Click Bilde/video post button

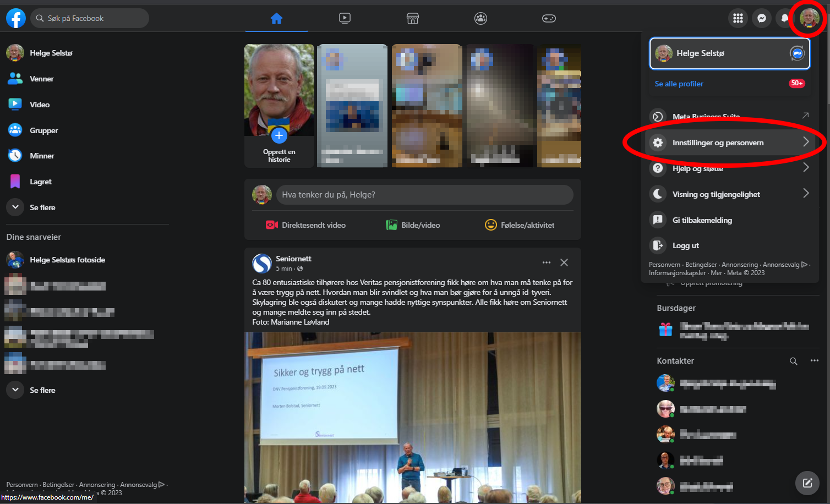tap(413, 225)
